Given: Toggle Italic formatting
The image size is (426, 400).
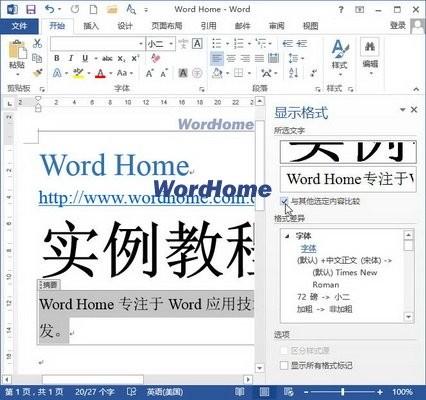Looking at the screenshot, I should (x=71, y=58).
